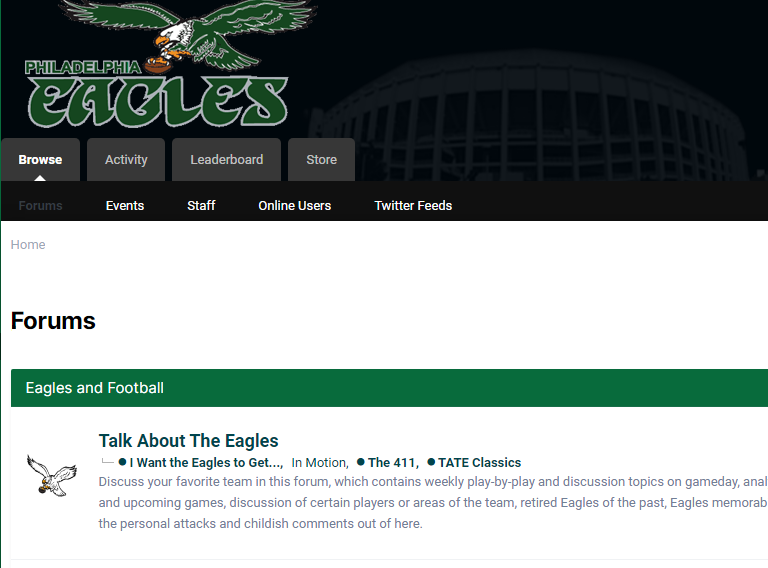Select Forums in the sub-navigation
This screenshot has width=768, height=568.
point(40,206)
